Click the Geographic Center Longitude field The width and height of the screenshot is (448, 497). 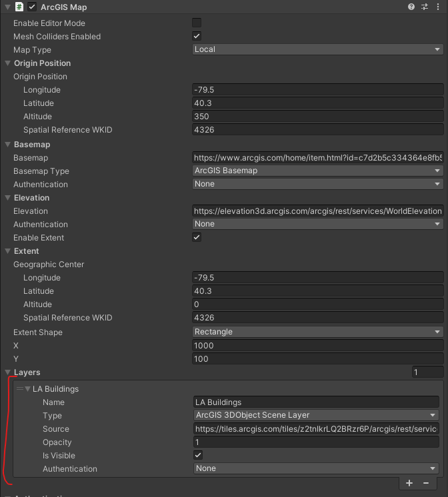[x=317, y=278]
